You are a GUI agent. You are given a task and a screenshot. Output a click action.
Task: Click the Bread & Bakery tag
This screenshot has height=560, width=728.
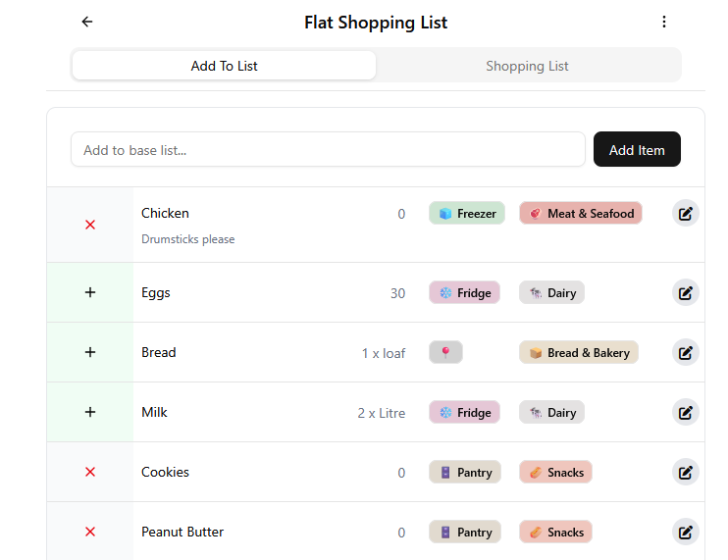(579, 353)
